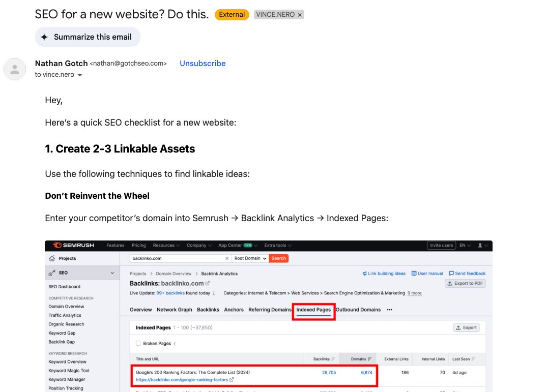The image size is (547, 392).
Task: Open the Referring Domains tab
Action: (x=270, y=310)
